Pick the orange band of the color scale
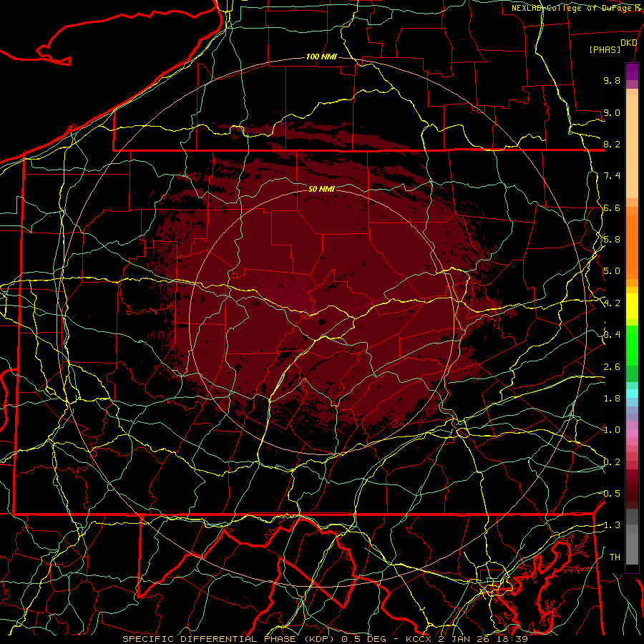The image size is (644, 644). click(632, 246)
